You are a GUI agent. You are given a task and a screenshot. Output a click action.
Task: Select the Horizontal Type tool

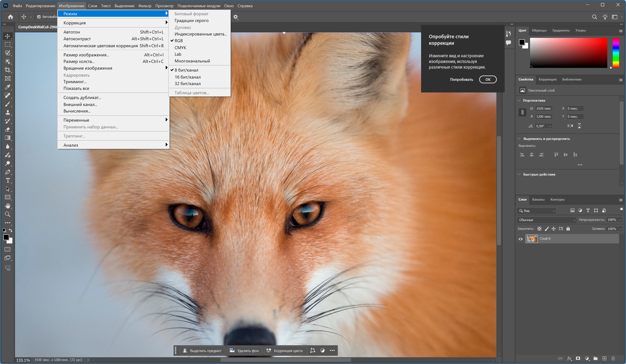[x=8, y=180]
